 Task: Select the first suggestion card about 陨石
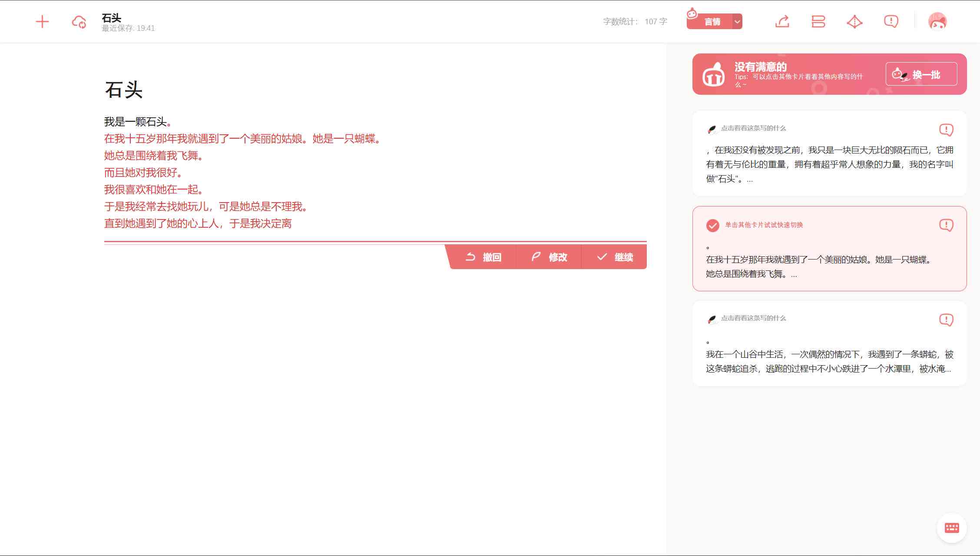coord(829,153)
